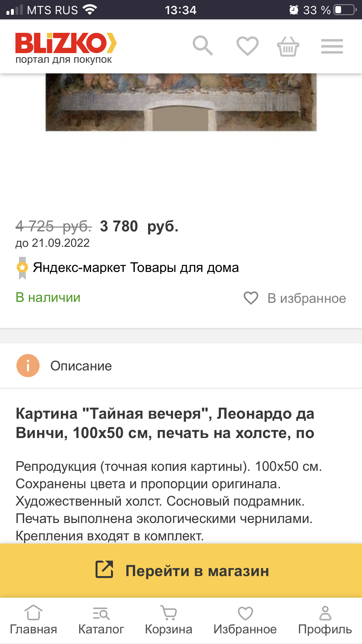Open search with the magnifier icon
362x644 pixels.
[x=203, y=46]
